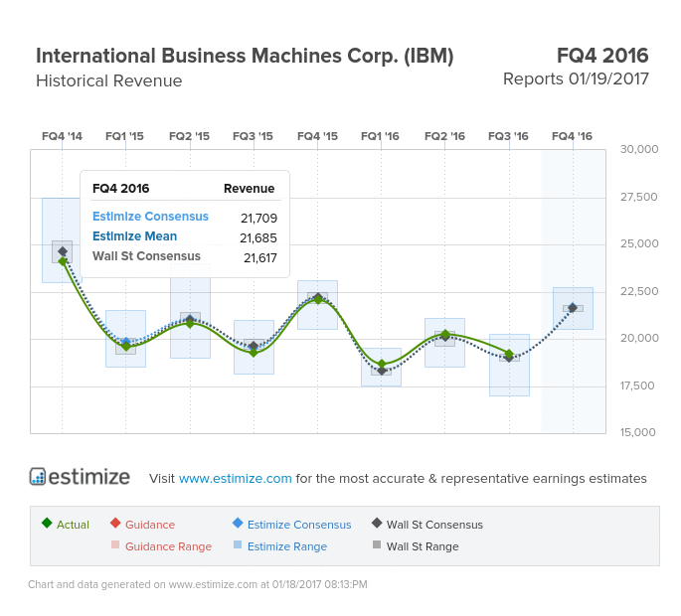Open the www.estimize.com link
This screenshot has width=681, height=616.
click(x=235, y=478)
